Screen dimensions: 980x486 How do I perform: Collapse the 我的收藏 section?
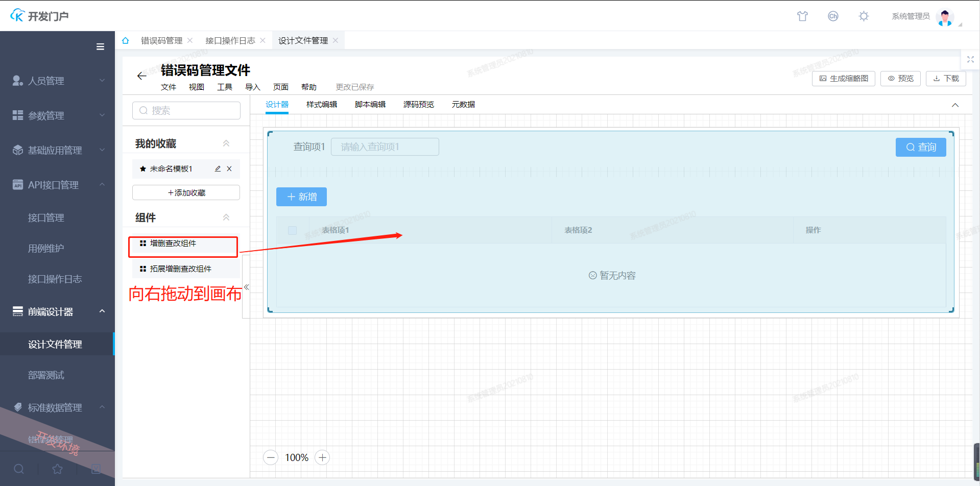(226, 143)
